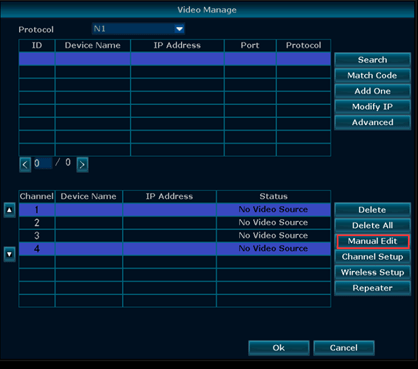Click the Delete All button
This screenshot has width=418, height=369.
(372, 226)
